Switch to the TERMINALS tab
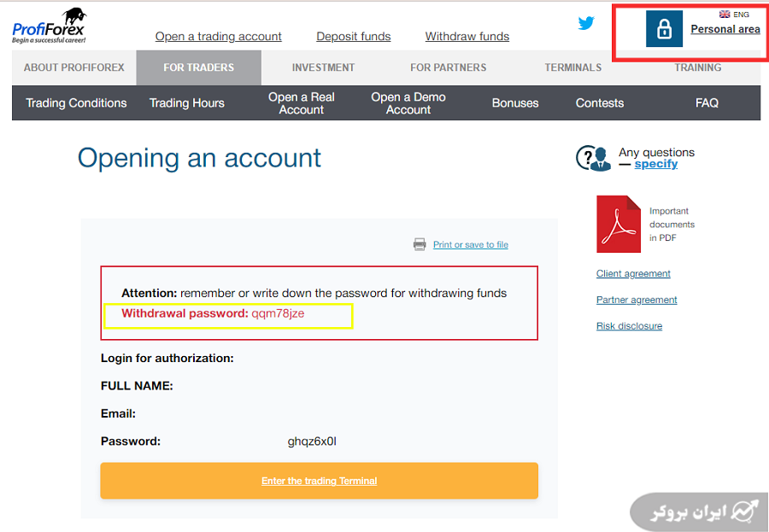The width and height of the screenshot is (769, 532). 572,67
